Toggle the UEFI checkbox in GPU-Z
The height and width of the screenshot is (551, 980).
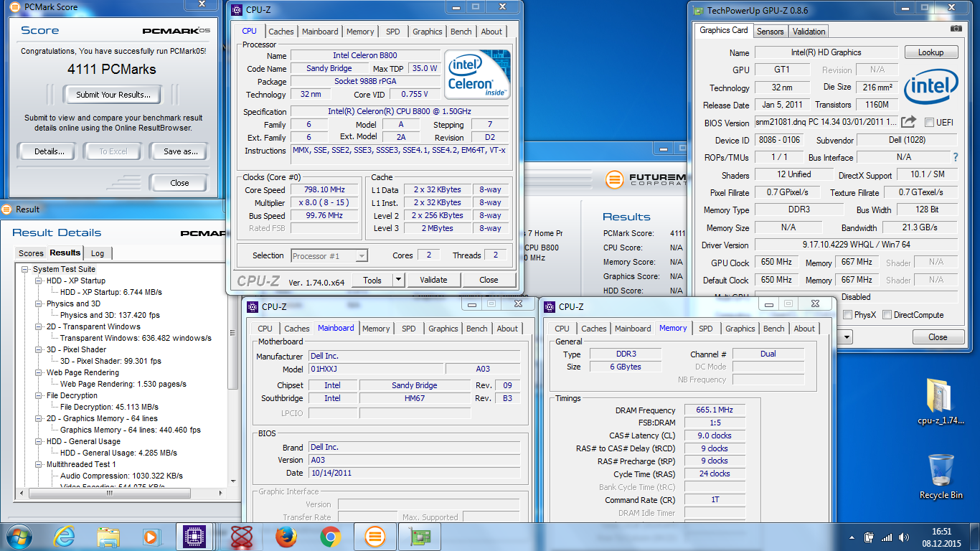tap(929, 123)
